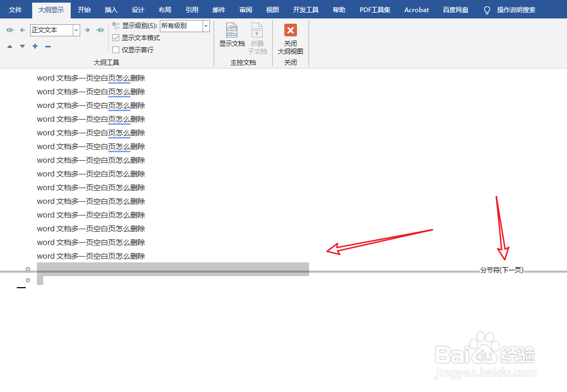The height and width of the screenshot is (392, 567).
Task: Click the outline bullet on section break line
Action: (x=28, y=269)
